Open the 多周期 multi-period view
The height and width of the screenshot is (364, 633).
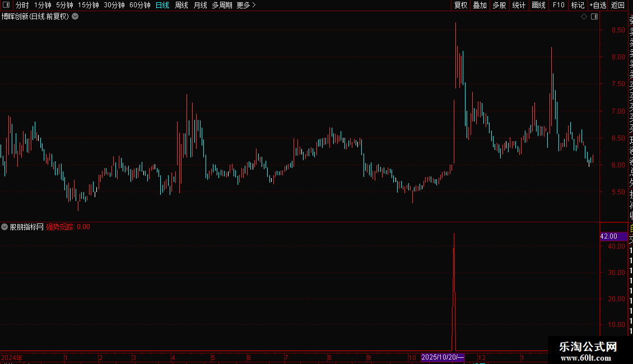[x=222, y=5]
